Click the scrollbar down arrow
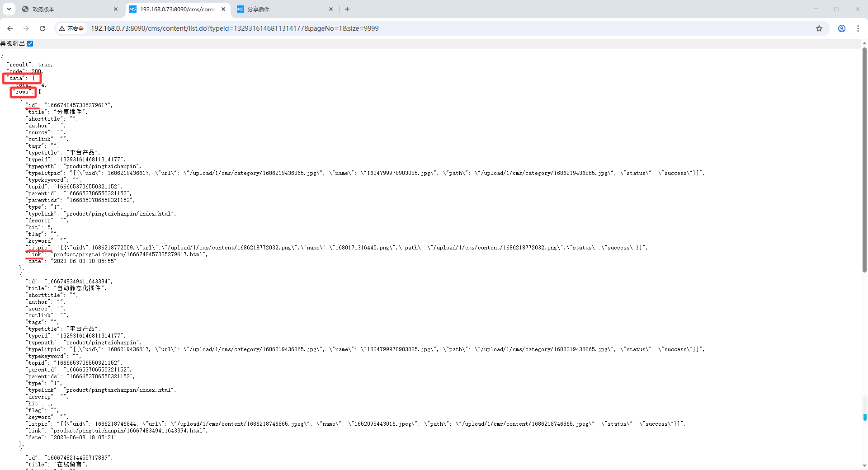 (x=864, y=465)
